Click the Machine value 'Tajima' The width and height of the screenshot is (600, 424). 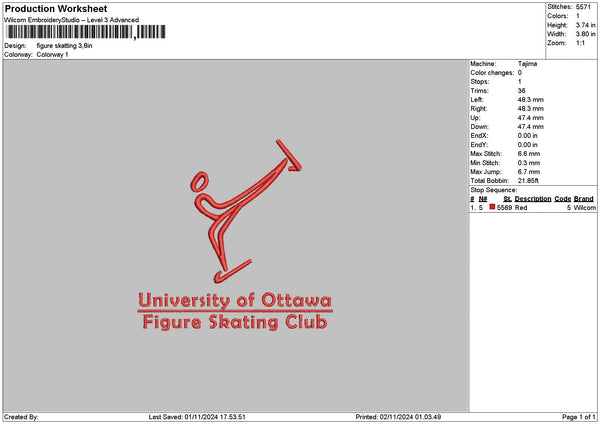click(x=527, y=64)
